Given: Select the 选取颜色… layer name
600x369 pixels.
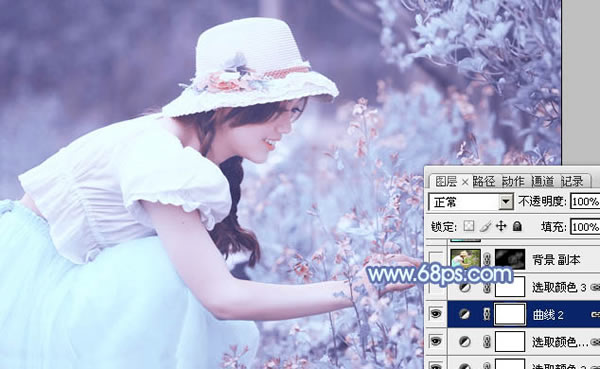Looking at the screenshot, I should [560, 342].
